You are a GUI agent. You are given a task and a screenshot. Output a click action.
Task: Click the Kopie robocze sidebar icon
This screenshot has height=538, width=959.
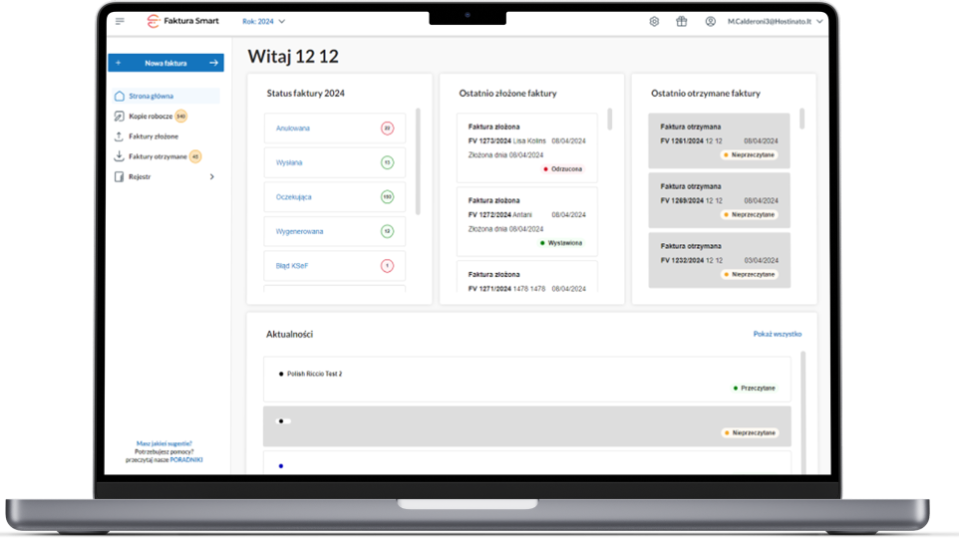(120, 116)
